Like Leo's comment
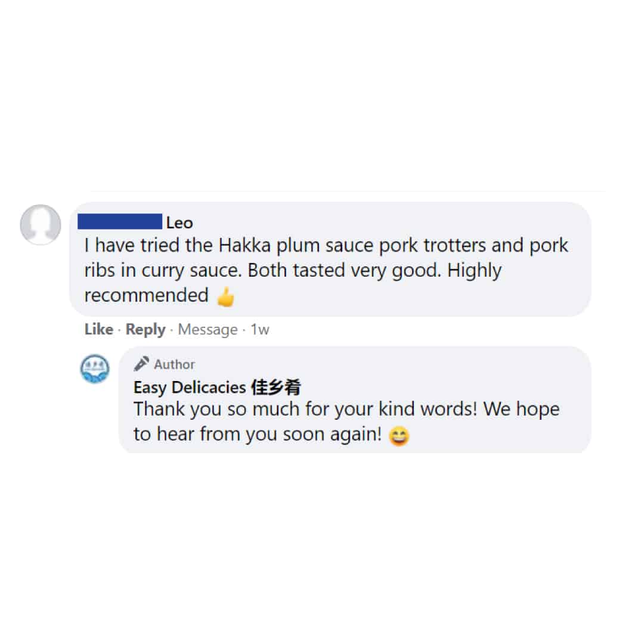 pyautogui.click(x=98, y=329)
